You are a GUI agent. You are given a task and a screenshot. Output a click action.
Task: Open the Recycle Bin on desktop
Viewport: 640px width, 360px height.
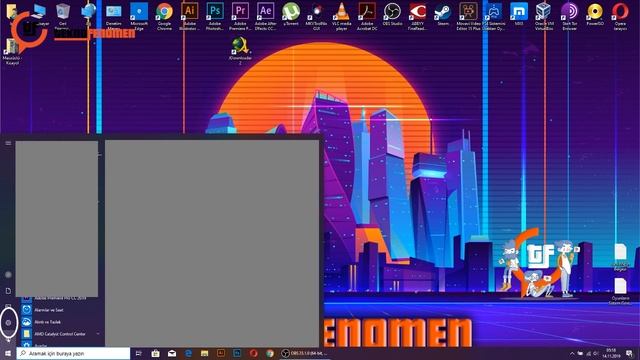(x=62, y=16)
